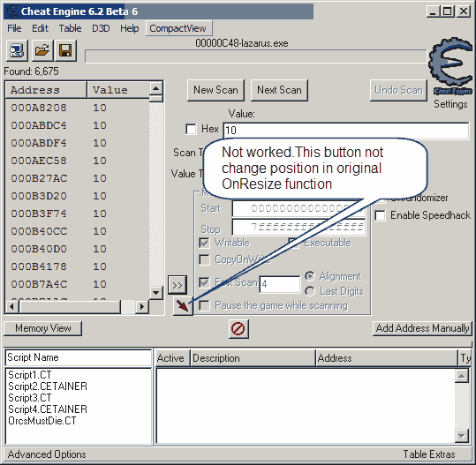Click the scan Value input field

click(x=346, y=131)
